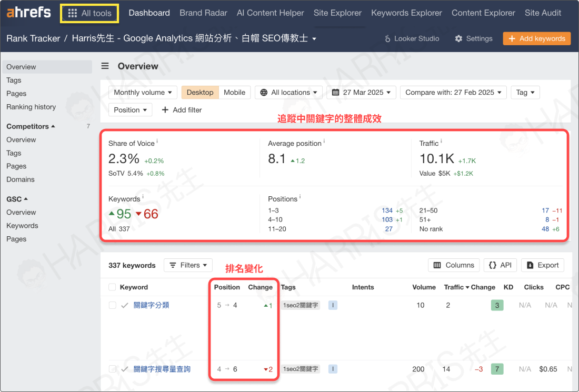The width and height of the screenshot is (579, 392).
Task: Open Ranking history page
Action: coord(31,107)
